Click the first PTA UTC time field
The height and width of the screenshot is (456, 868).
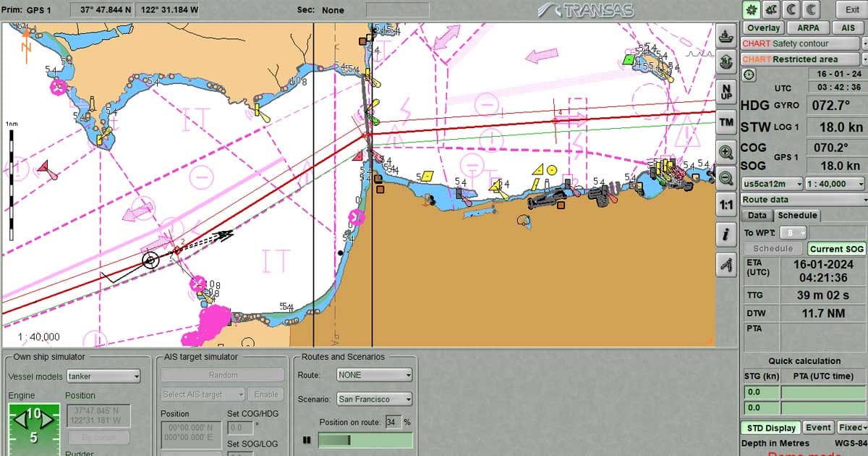pyautogui.click(x=823, y=392)
